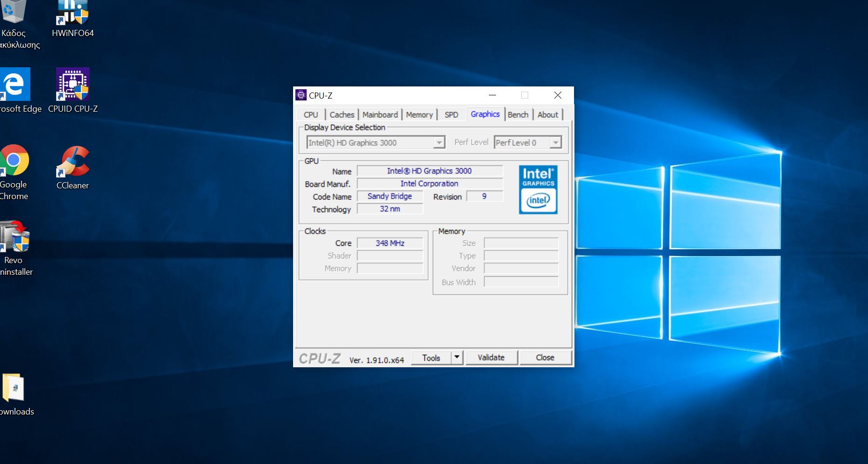Open the Mainboard tab
The width and height of the screenshot is (868, 464).
(x=380, y=114)
